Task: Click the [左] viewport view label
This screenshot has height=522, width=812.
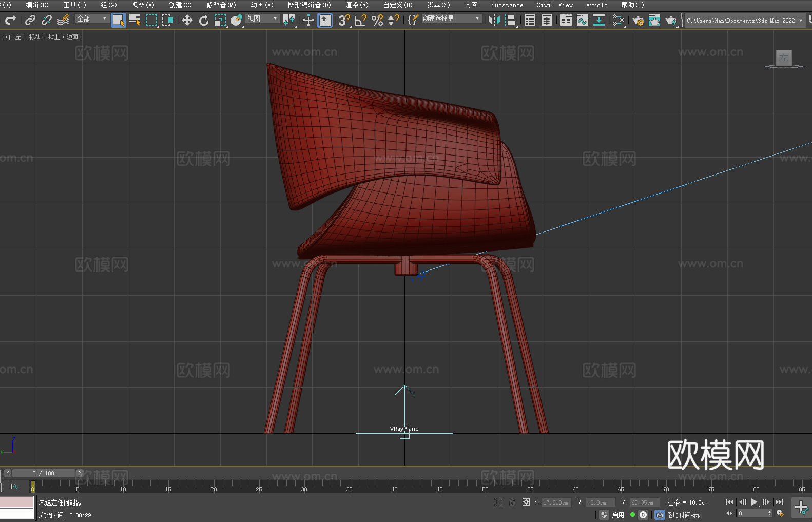Action: tap(18, 37)
